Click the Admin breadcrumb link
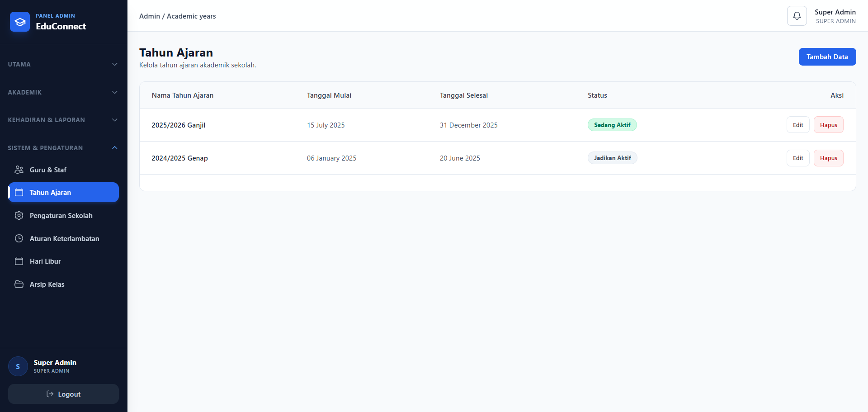Screen dimensions: 868x412 [150, 16]
